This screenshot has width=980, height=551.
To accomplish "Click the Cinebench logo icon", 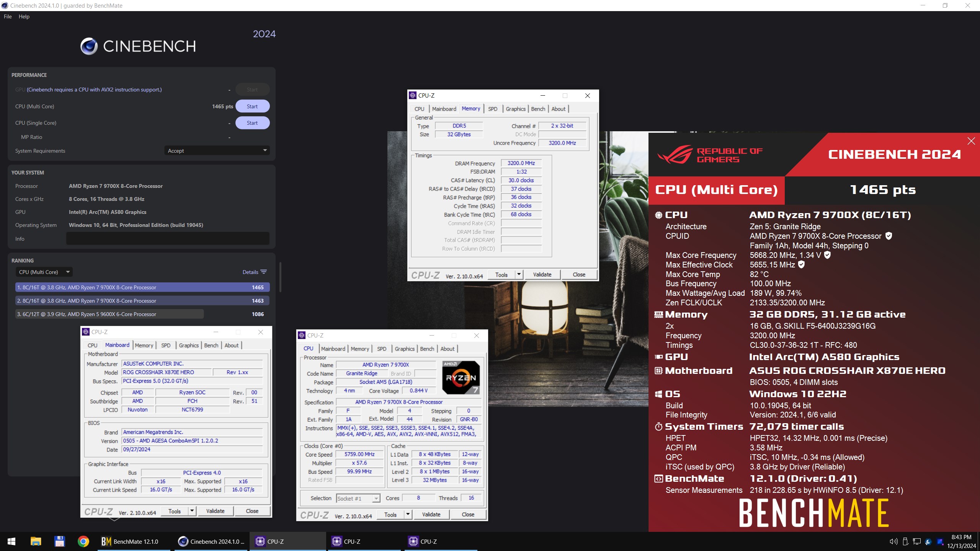I will tap(89, 46).
